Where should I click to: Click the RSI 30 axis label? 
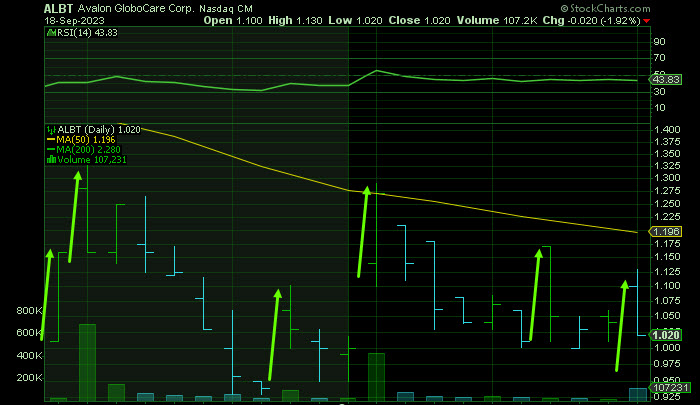pyautogui.click(x=659, y=92)
